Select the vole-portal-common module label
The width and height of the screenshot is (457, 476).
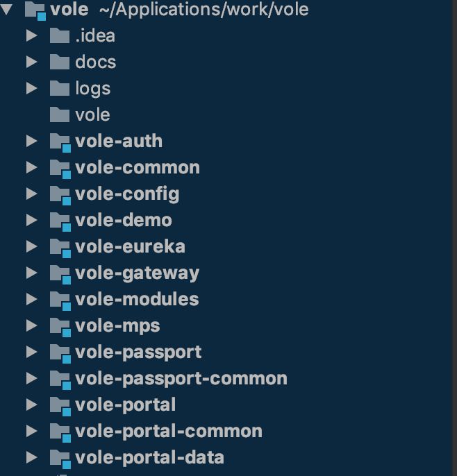168,431
